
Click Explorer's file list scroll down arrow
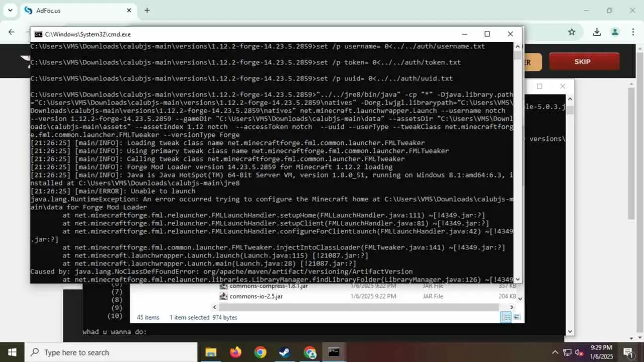tap(520, 298)
